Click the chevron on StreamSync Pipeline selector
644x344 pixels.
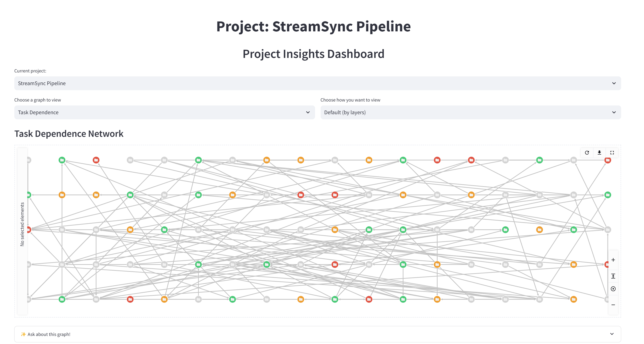tap(614, 83)
